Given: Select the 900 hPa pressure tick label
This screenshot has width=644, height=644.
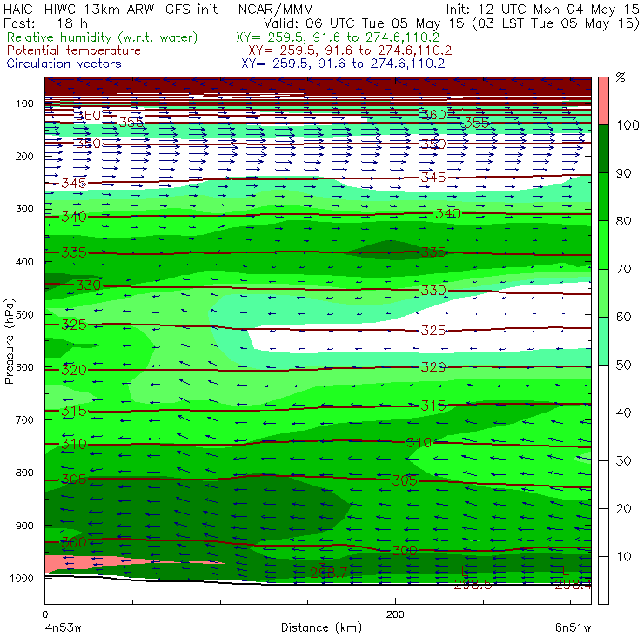Looking at the screenshot, I should click(x=24, y=526).
